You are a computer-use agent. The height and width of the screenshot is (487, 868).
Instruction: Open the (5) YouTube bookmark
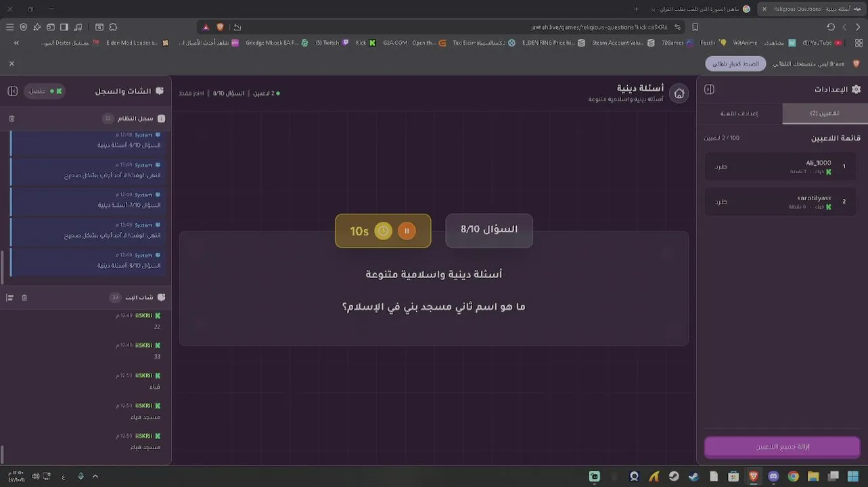pos(822,43)
